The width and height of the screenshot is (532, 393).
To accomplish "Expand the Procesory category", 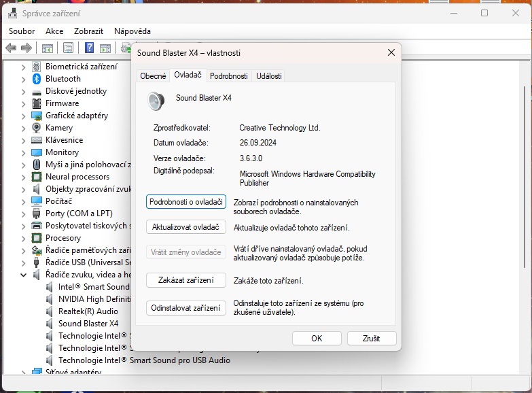I will click(23, 239).
